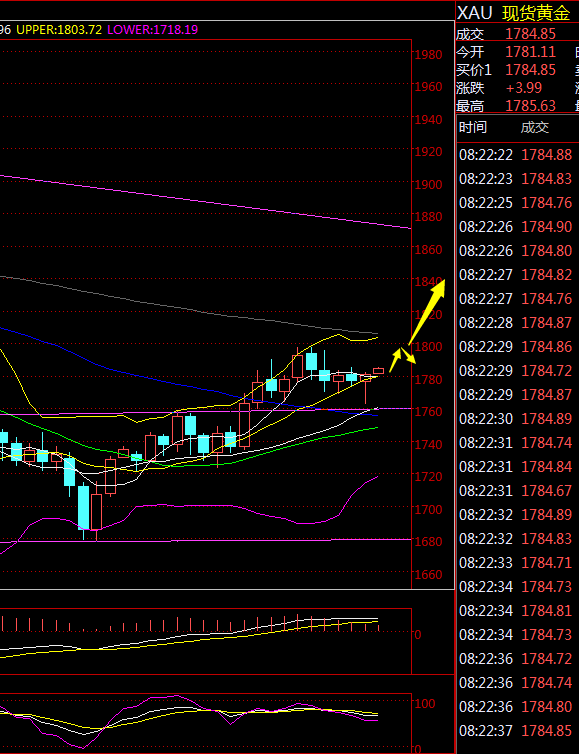
Task: Click the 1680 price axis label
Action: (428, 541)
